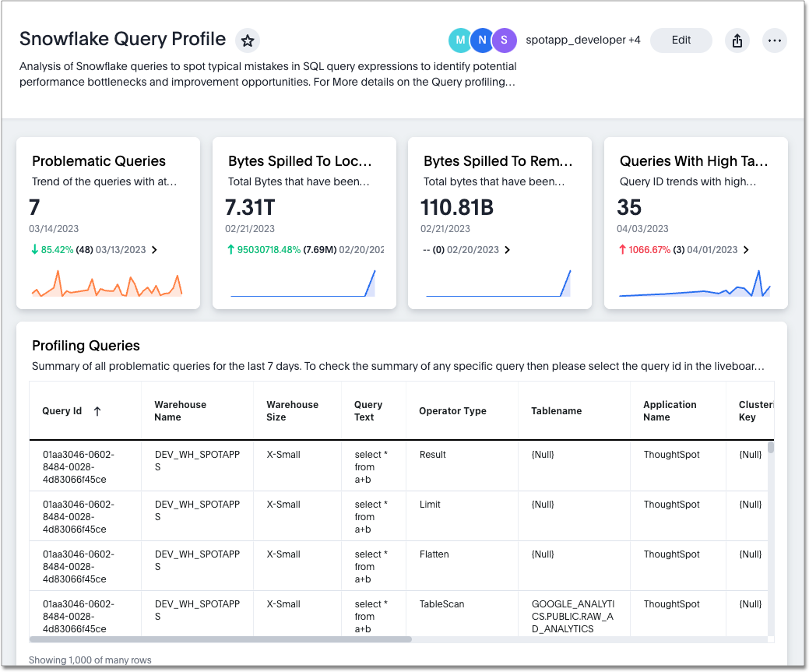The width and height of the screenshot is (809, 672).
Task: Click the purple S user avatar
Action: pos(503,40)
